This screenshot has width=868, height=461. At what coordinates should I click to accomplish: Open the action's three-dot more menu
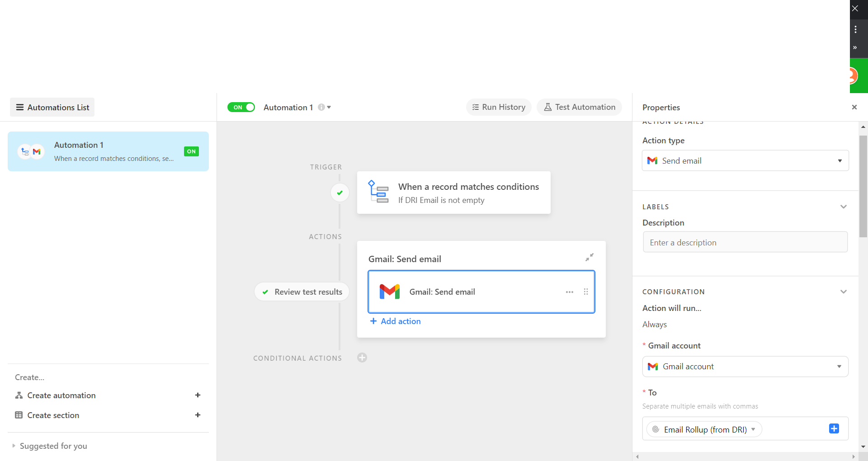click(570, 292)
